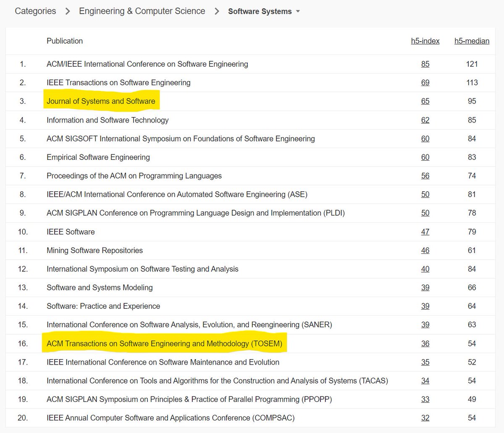This screenshot has width=504, height=433.
Task: Select the ASE conference publication title
Action: pyautogui.click(x=177, y=194)
